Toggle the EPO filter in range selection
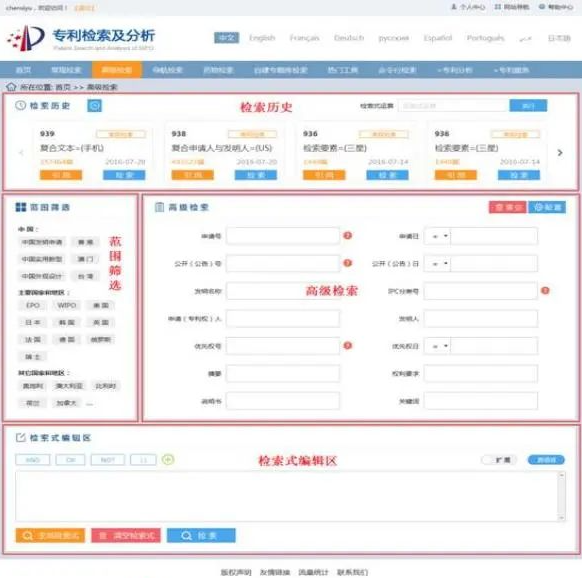 pos(33,305)
